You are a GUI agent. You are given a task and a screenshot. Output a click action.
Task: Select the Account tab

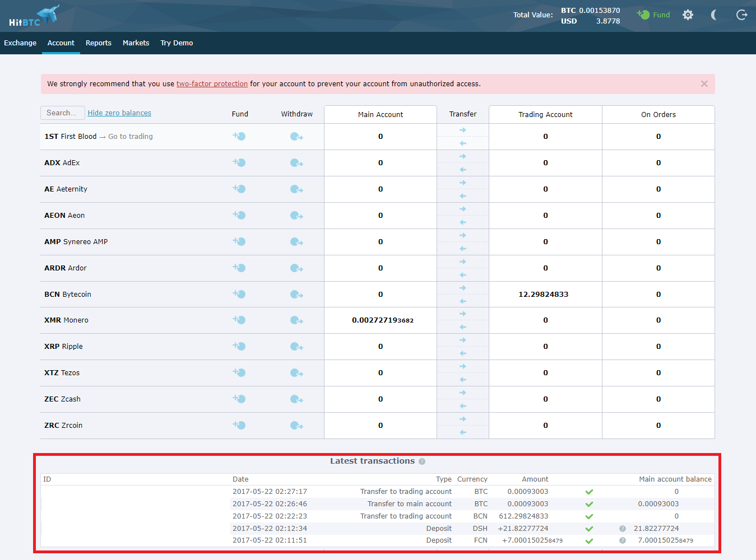pyautogui.click(x=61, y=43)
